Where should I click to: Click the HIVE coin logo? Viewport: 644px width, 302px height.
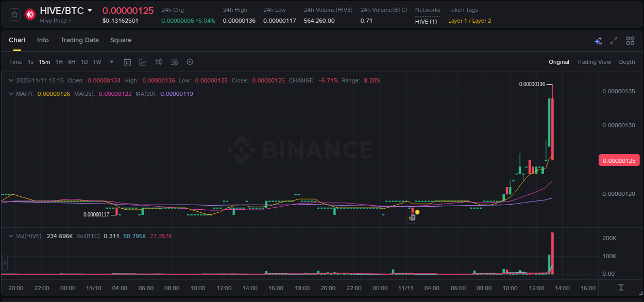click(x=30, y=14)
